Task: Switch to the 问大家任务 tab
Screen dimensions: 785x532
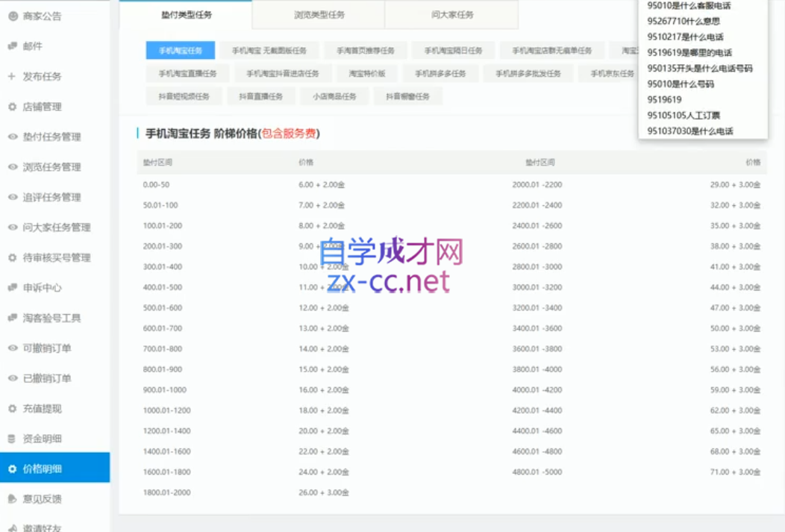Action: tap(452, 15)
